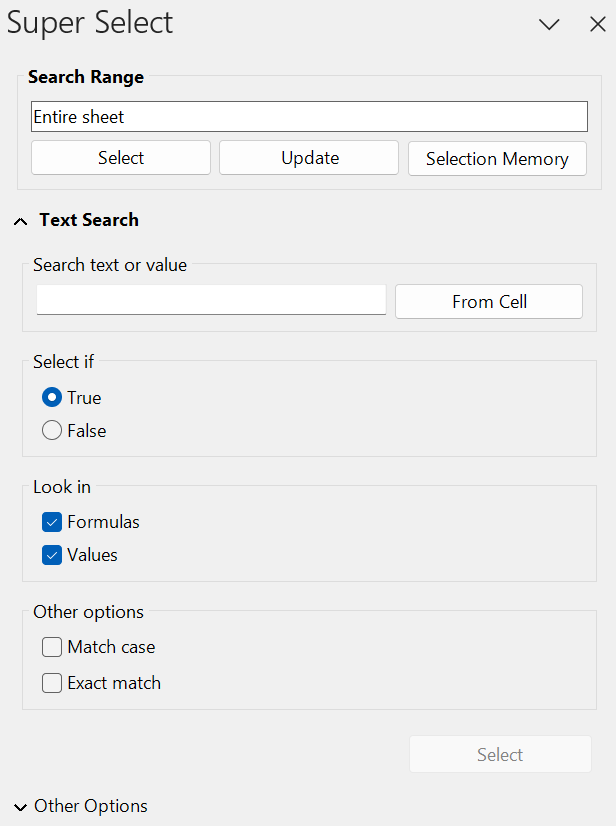The image size is (616, 826).
Task: Choose the False radio option
Action: pyautogui.click(x=52, y=431)
